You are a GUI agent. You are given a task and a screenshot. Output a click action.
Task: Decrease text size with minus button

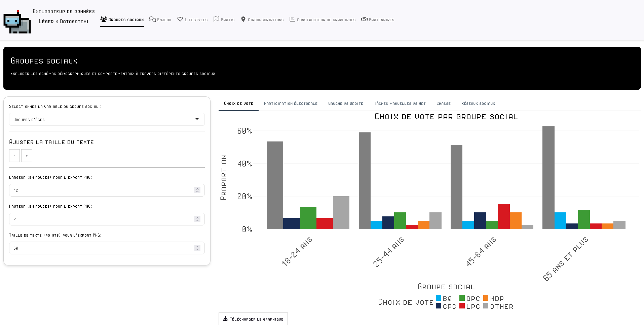tap(14, 156)
